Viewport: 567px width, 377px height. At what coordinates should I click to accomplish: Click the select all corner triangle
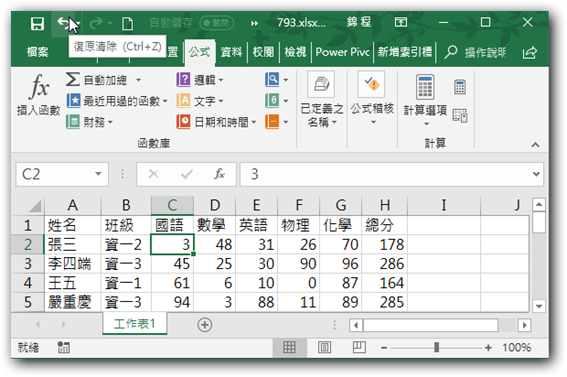point(35,206)
